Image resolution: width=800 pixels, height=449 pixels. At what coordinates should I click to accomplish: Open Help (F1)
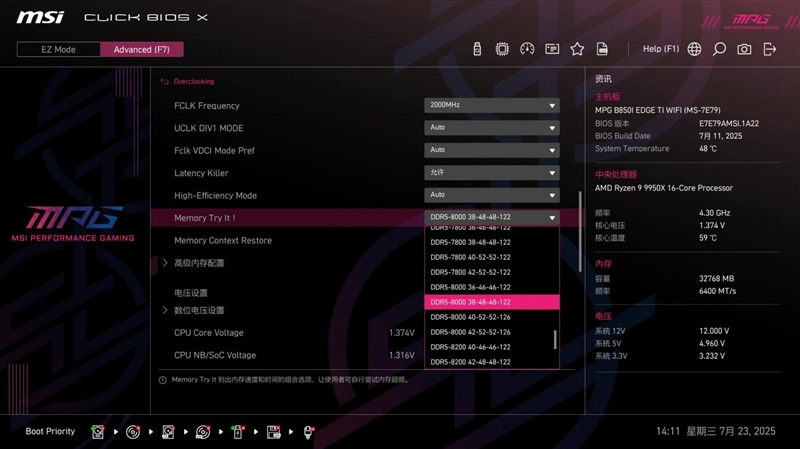click(661, 49)
